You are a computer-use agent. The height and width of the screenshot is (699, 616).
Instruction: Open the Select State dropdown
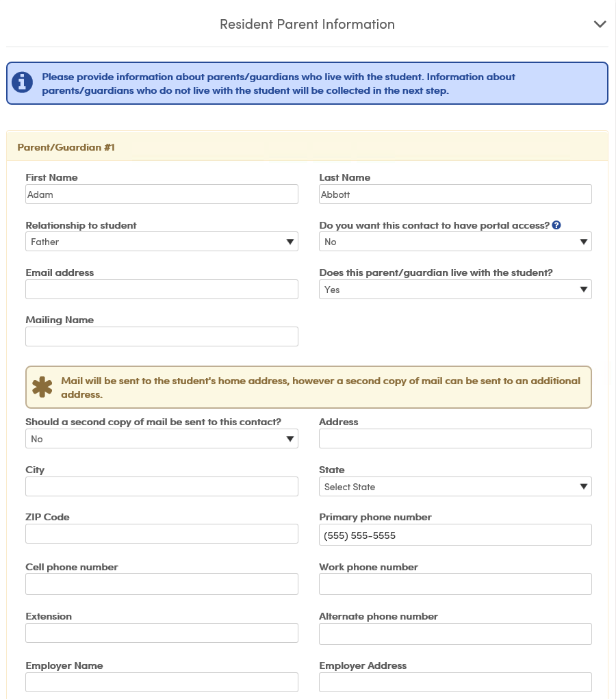click(x=455, y=486)
